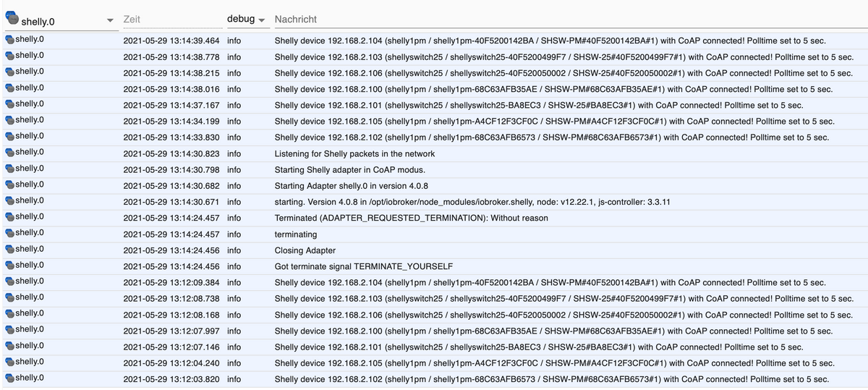Select the 'terminating' log message
Viewport: 868px width, 390px height.
pos(296,234)
